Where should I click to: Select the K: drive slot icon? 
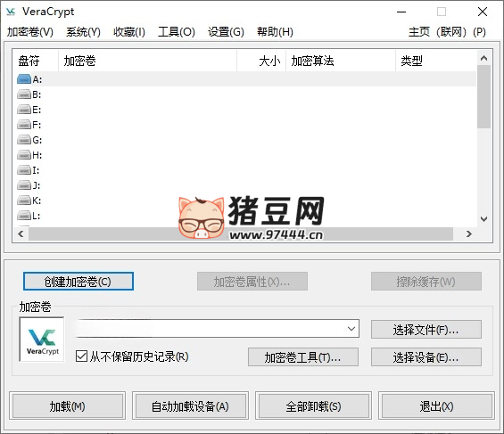(24, 201)
